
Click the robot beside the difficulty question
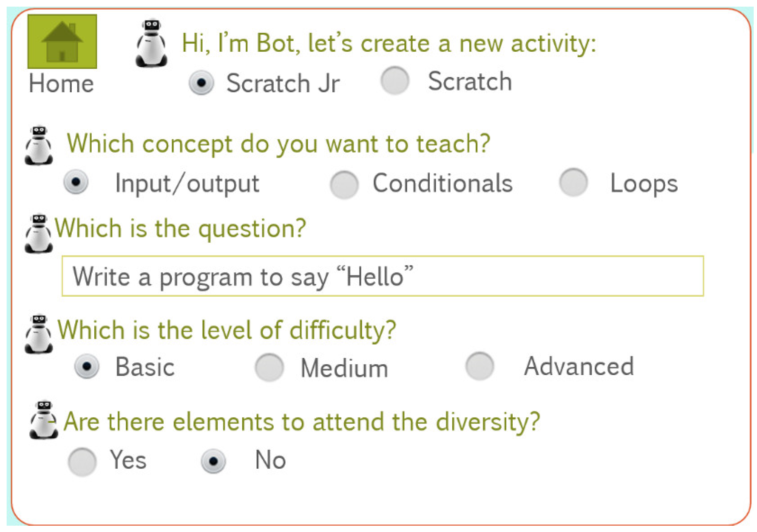[39, 334]
